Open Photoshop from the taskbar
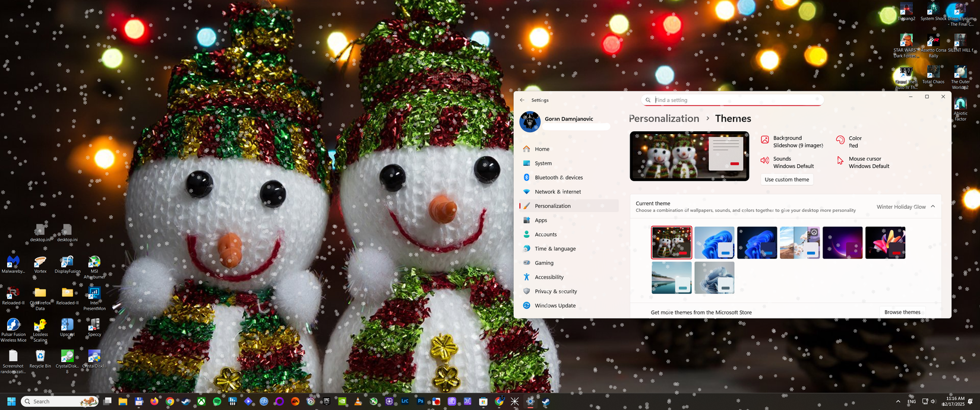 coord(421,402)
